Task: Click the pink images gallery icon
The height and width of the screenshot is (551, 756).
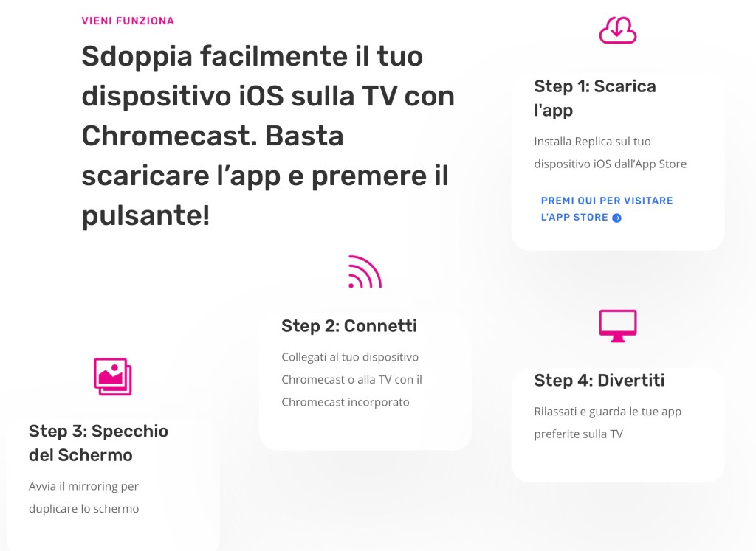Action: (113, 377)
